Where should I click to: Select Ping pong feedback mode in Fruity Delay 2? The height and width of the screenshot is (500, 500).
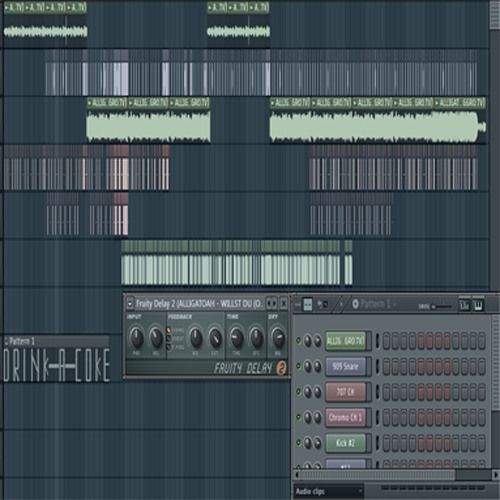tap(169, 347)
